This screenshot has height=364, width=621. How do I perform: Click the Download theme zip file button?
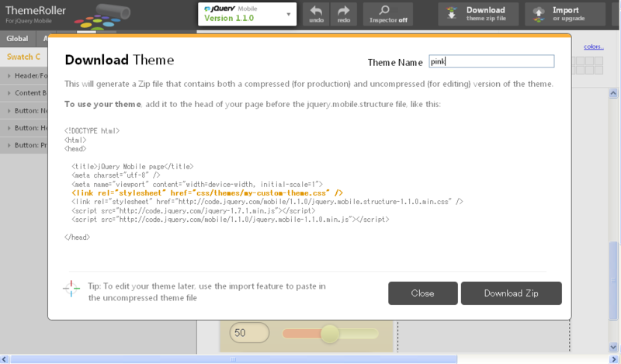(478, 14)
